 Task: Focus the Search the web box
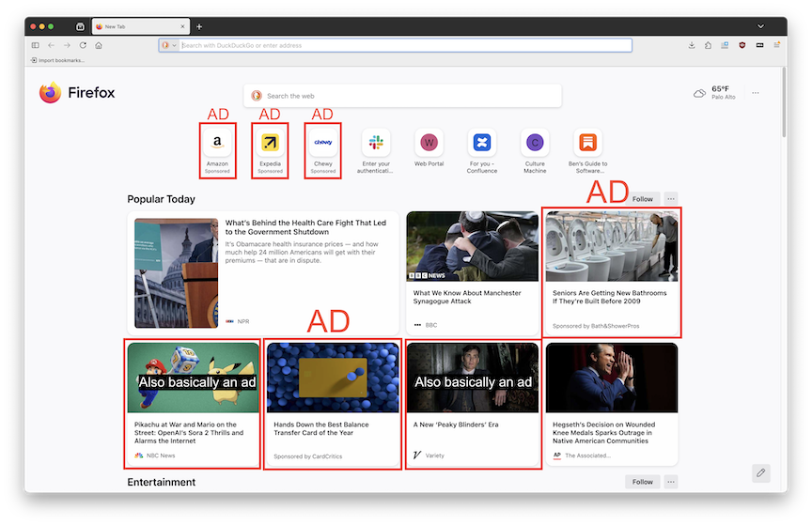click(403, 96)
